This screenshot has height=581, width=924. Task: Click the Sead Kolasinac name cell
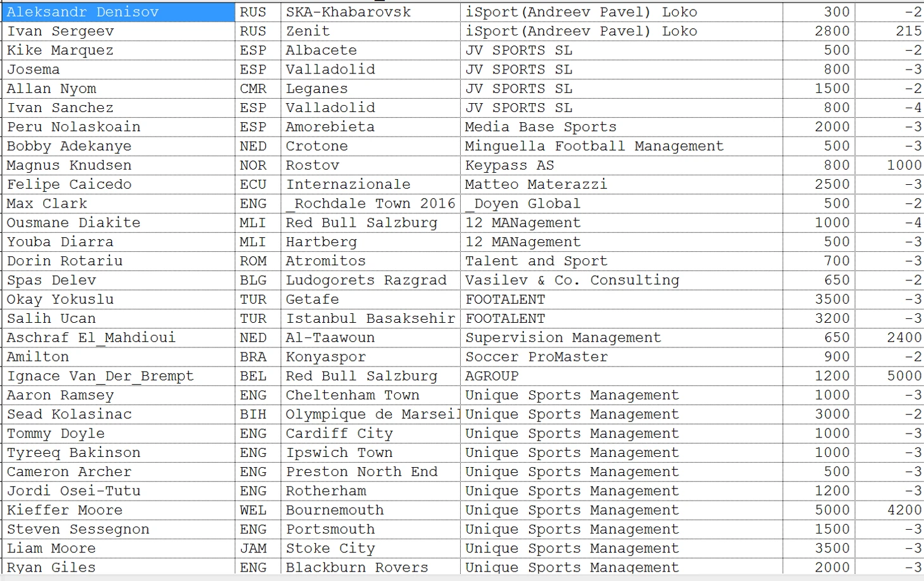click(x=118, y=414)
